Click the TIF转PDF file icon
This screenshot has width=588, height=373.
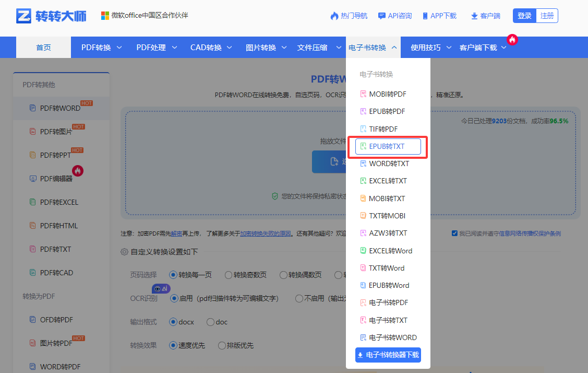[x=363, y=129]
